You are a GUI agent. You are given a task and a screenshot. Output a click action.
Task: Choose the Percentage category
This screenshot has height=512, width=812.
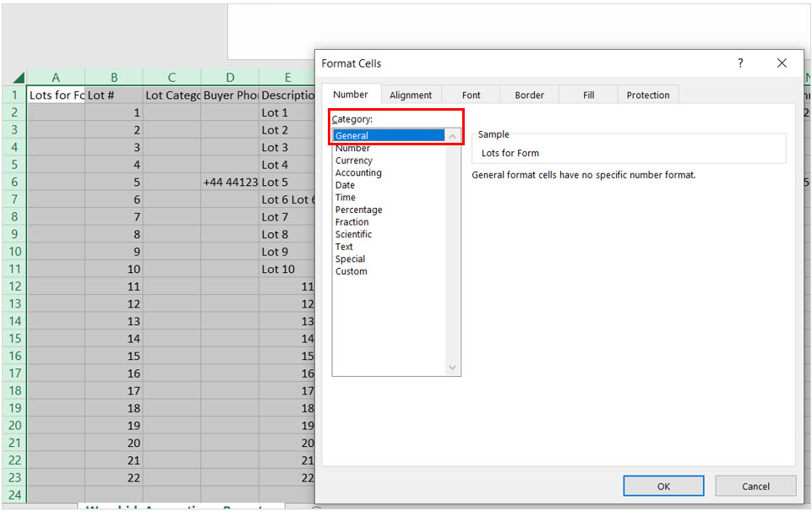pos(358,210)
